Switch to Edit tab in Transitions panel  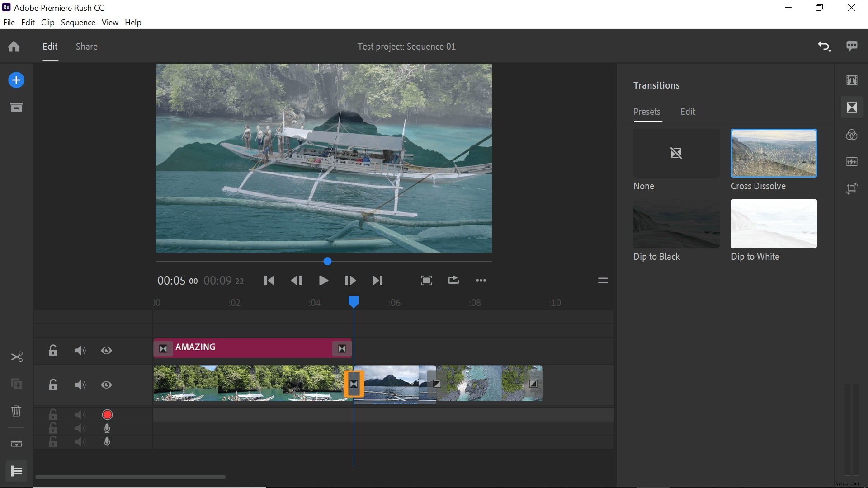click(x=688, y=112)
